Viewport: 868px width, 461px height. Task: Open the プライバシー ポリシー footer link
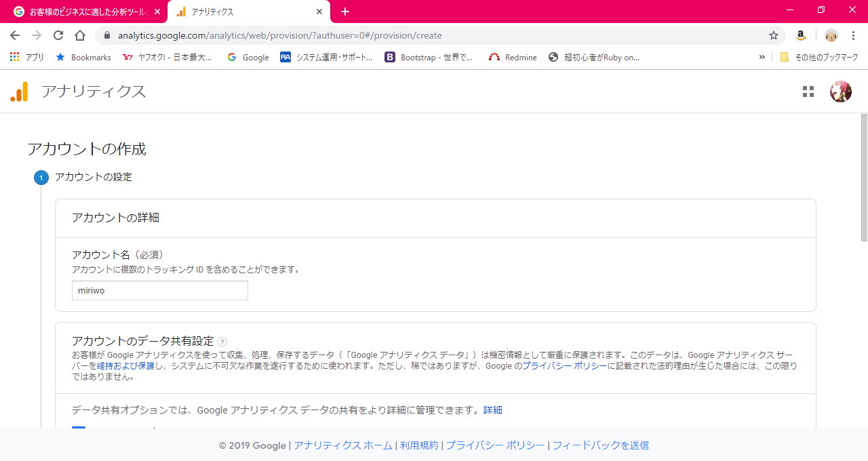tap(496, 445)
